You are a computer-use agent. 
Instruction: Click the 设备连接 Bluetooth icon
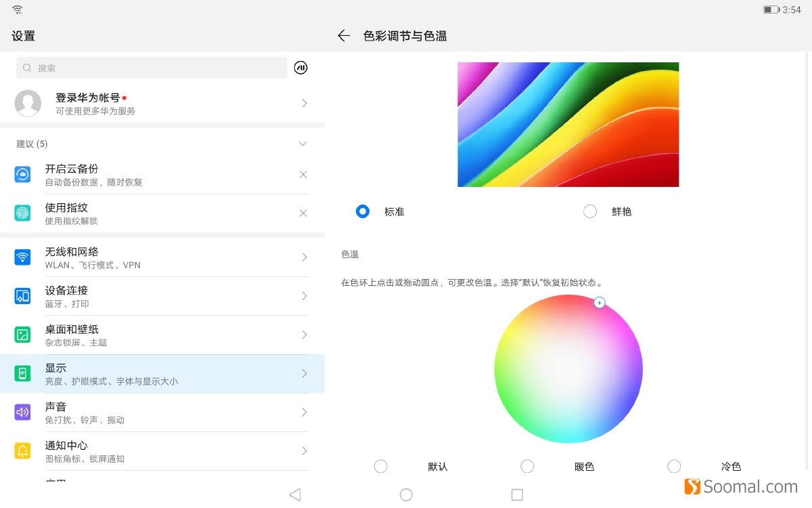(x=22, y=296)
